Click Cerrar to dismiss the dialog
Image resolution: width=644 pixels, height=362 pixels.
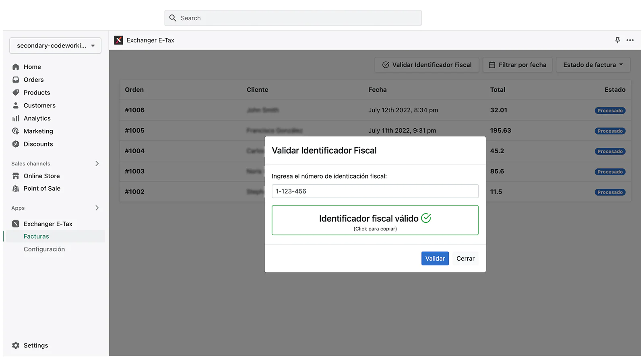coord(465,259)
